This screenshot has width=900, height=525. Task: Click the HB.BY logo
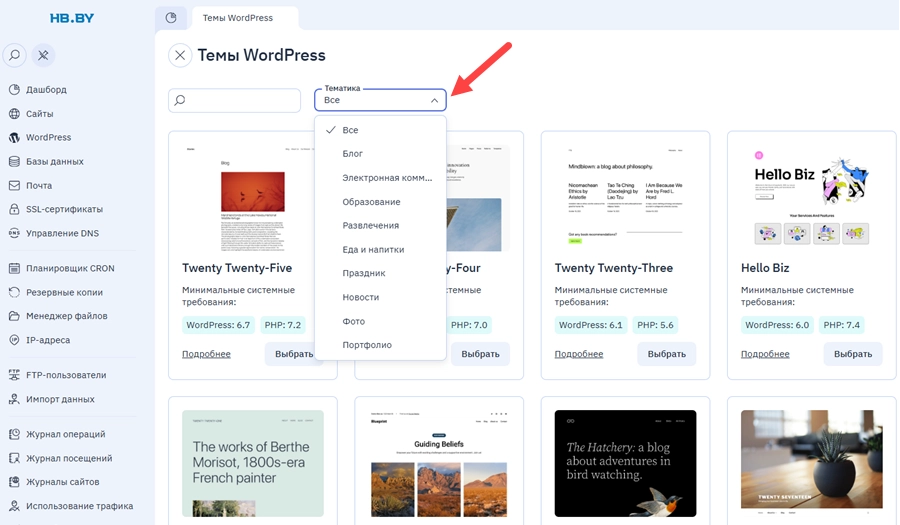(72, 18)
